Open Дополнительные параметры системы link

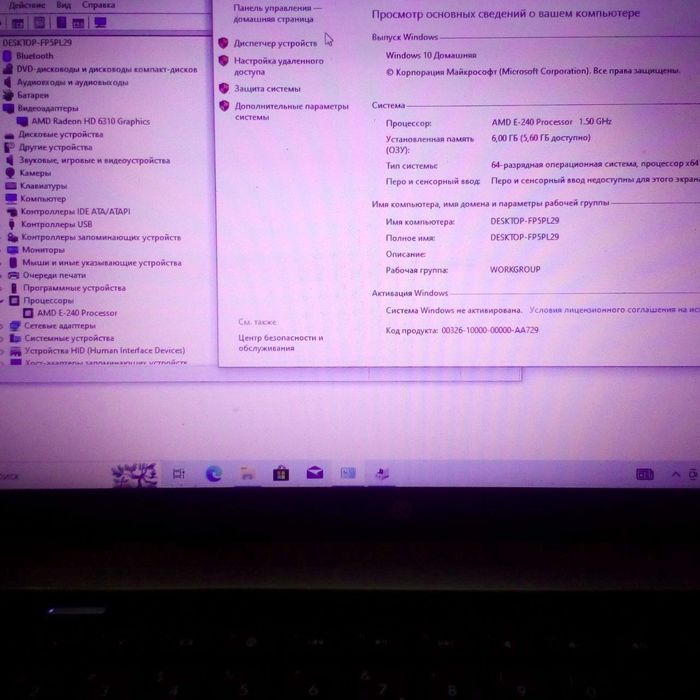click(292, 111)
